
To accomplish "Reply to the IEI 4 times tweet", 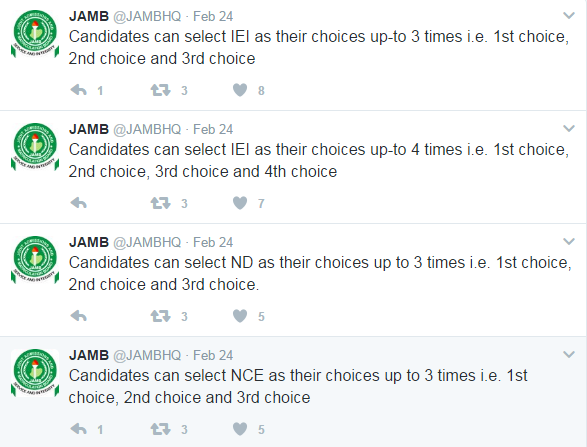I will click(79, 203).
